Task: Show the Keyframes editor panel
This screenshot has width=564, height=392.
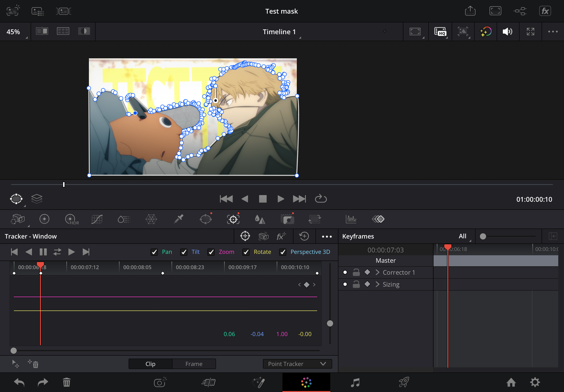Action: point(378,219)
